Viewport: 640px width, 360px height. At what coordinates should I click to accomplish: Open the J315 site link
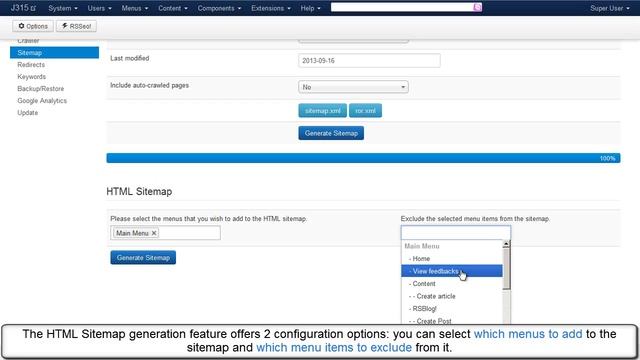pyautogui.click(x=23, y=8)
